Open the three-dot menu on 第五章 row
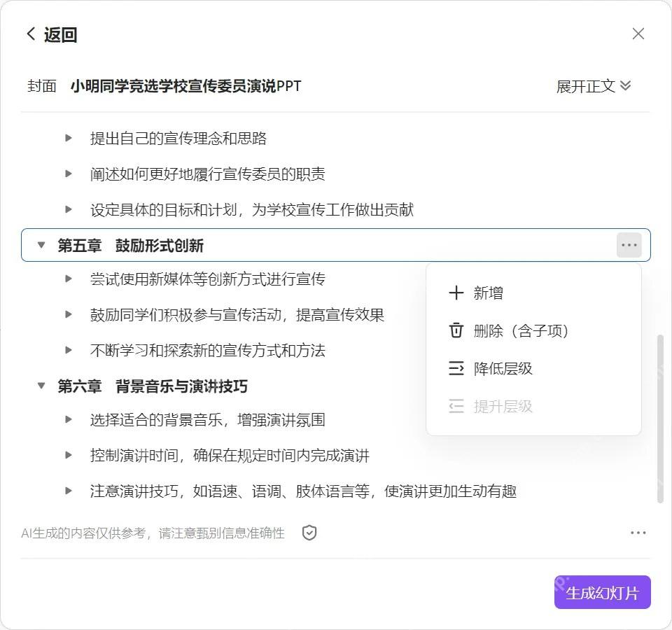The width and height of the screenshot is (672, 630). 629,245
